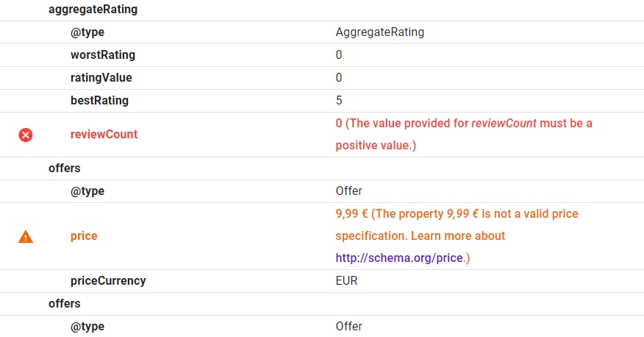
Task: Click the AggregateRating type value
Action: [379, 32]
